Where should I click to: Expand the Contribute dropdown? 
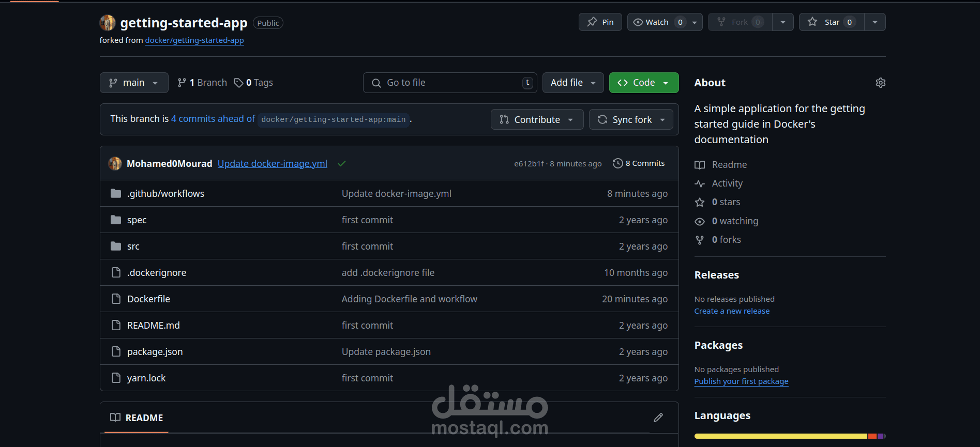(x=537, y=119)
